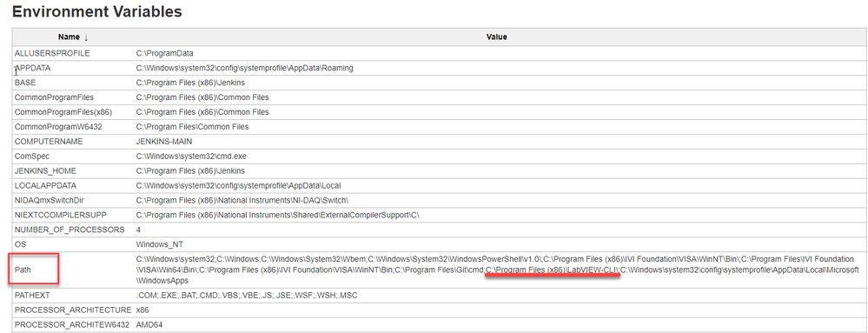868x333 pixels.
Task: Select the CommonProgramFiles(x86) variable name
Action: coord(64,112)
